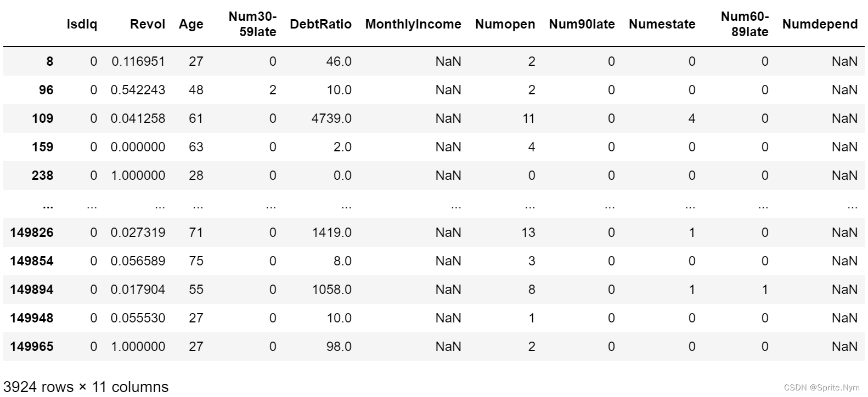868x397 pixels.
Task: Click row index 149894
Action: [x=32, y=290]
